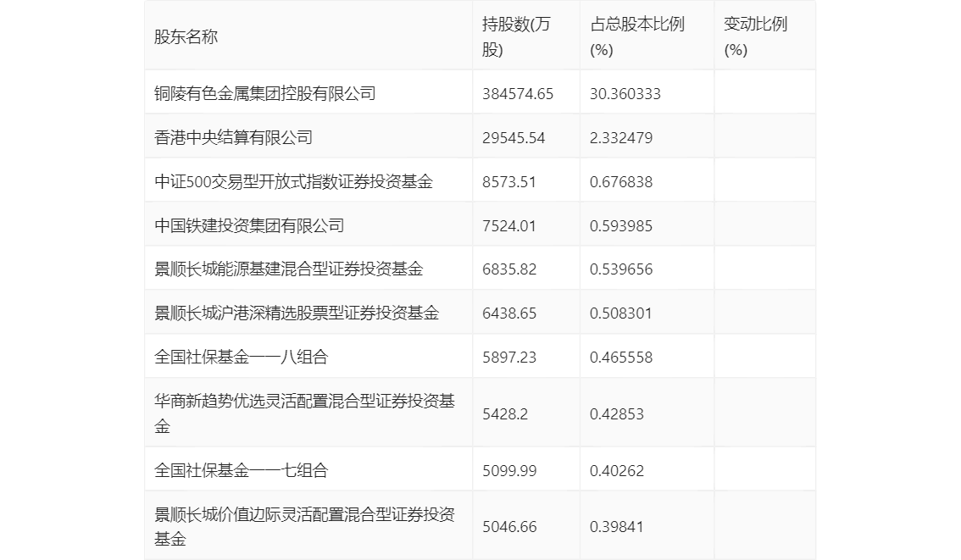
Task: Select the percentage 0.40262
Action: click(x=617, y=470)
